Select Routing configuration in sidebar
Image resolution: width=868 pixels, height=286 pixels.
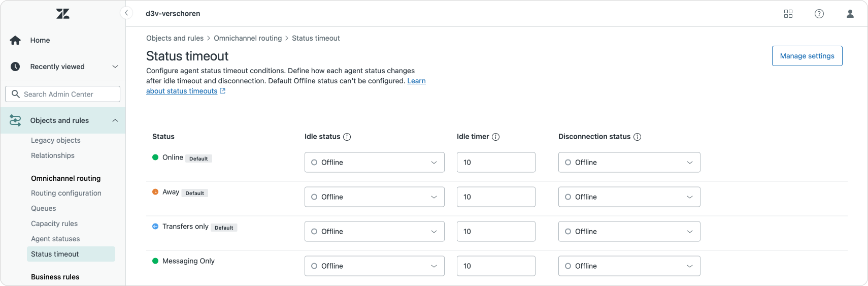tap(66, 193)
